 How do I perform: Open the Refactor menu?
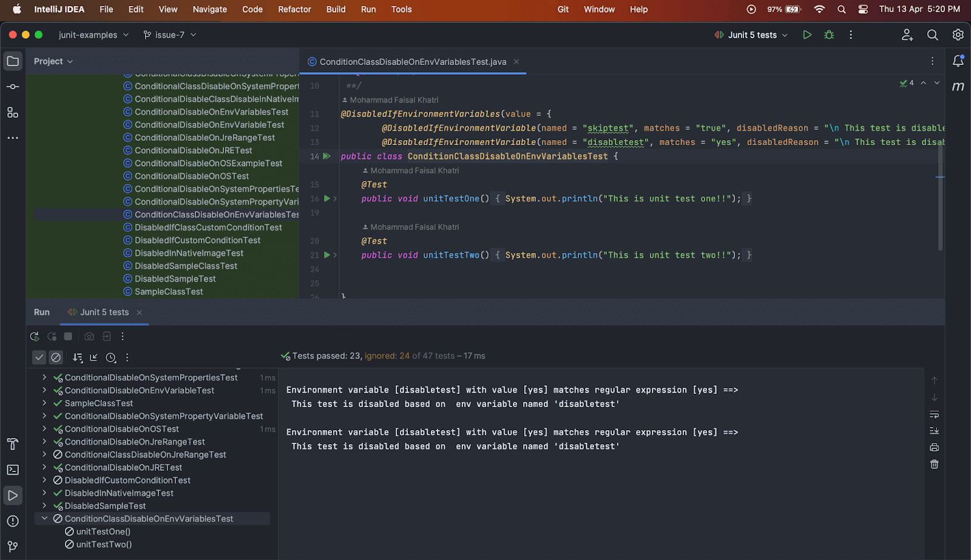click(294, 9)
